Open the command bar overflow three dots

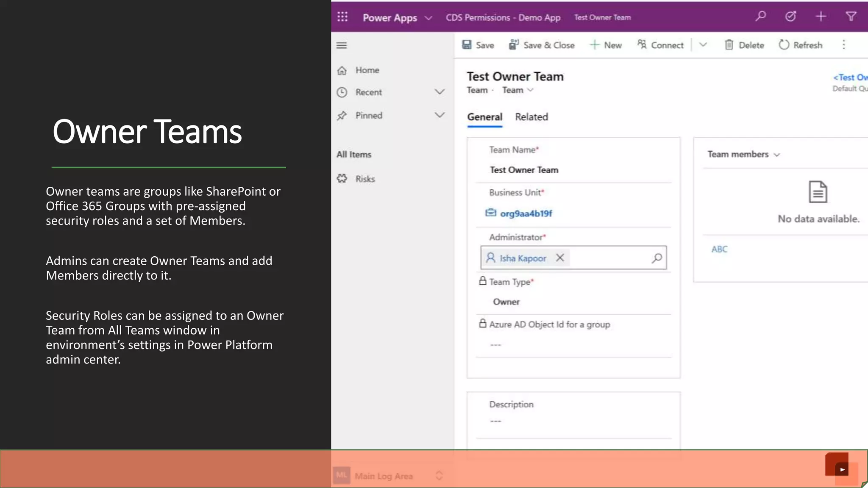coord(844,45)
